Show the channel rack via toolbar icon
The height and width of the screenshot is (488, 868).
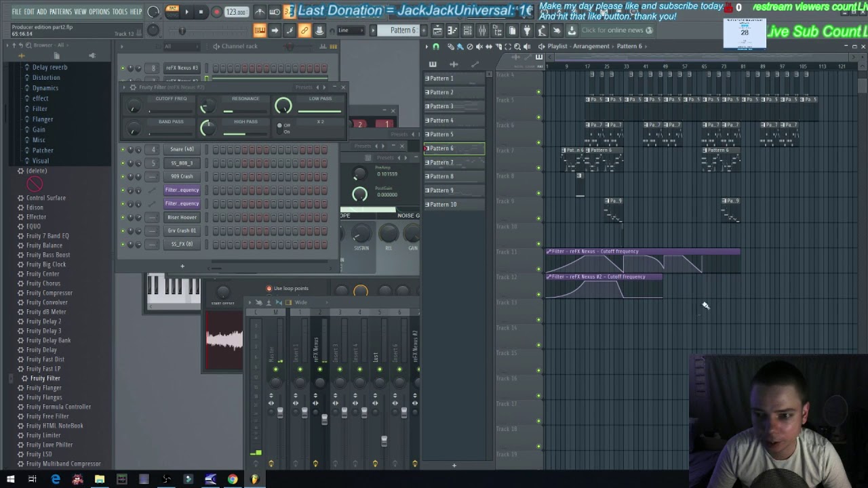pyautogui.click(x=468, y=30)
